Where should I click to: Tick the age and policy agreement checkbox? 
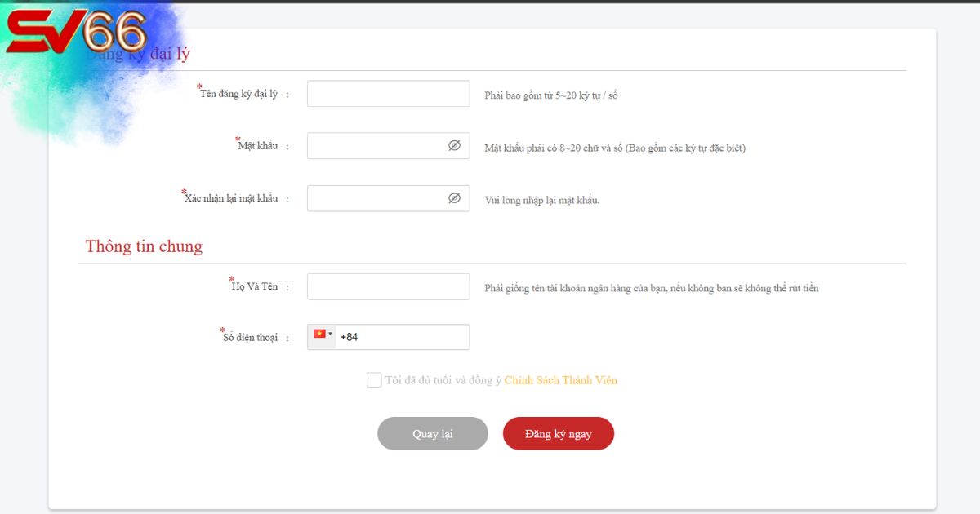[374, 380]
